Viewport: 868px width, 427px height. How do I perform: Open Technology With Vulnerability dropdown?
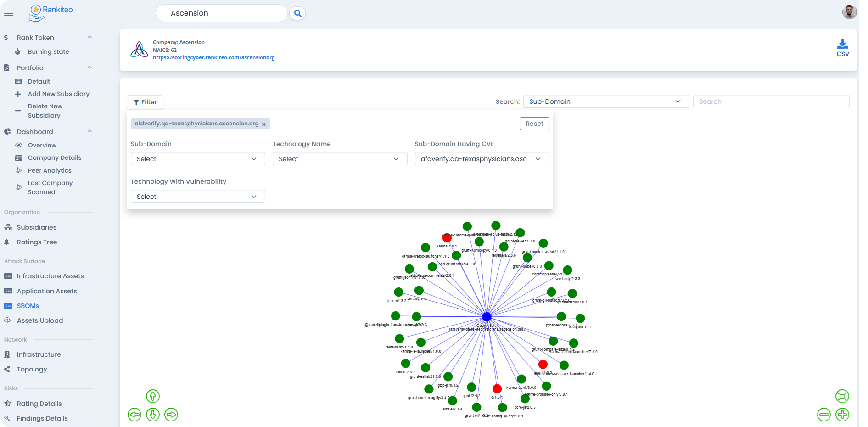coord(198,197)
